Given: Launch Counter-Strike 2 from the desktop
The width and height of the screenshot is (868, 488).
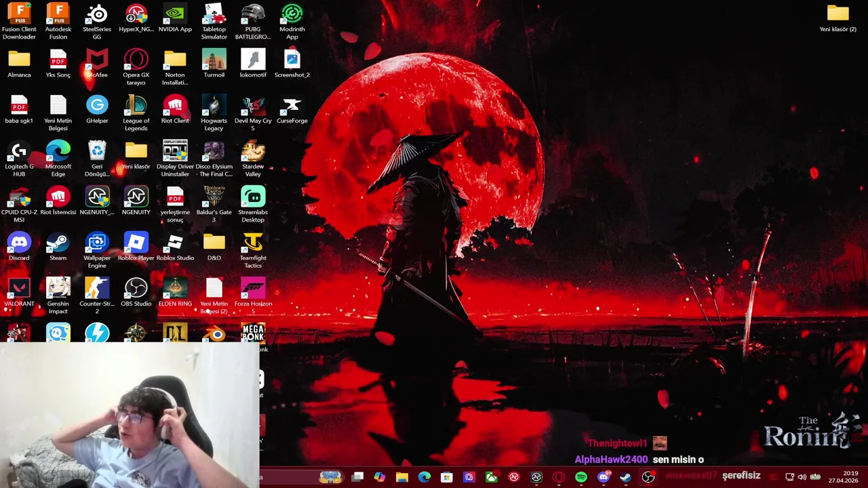Looking at the screenshot, I should coord(97,296).
